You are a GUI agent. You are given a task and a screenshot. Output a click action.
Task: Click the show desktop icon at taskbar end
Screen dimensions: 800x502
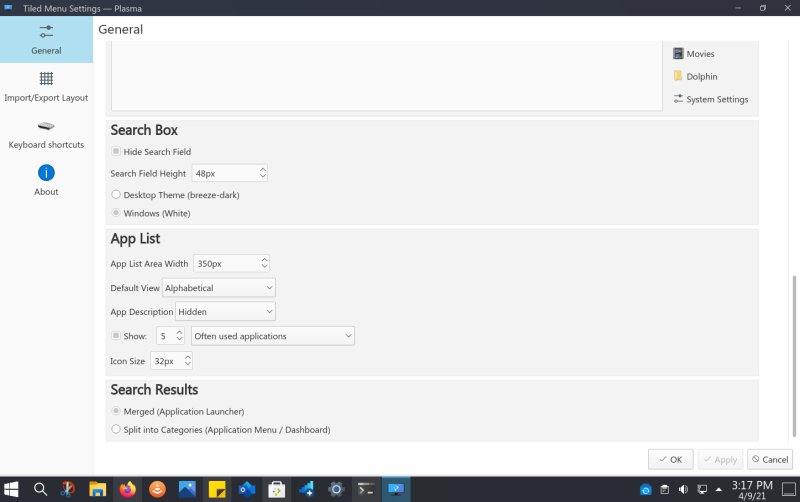click(789, 490)
